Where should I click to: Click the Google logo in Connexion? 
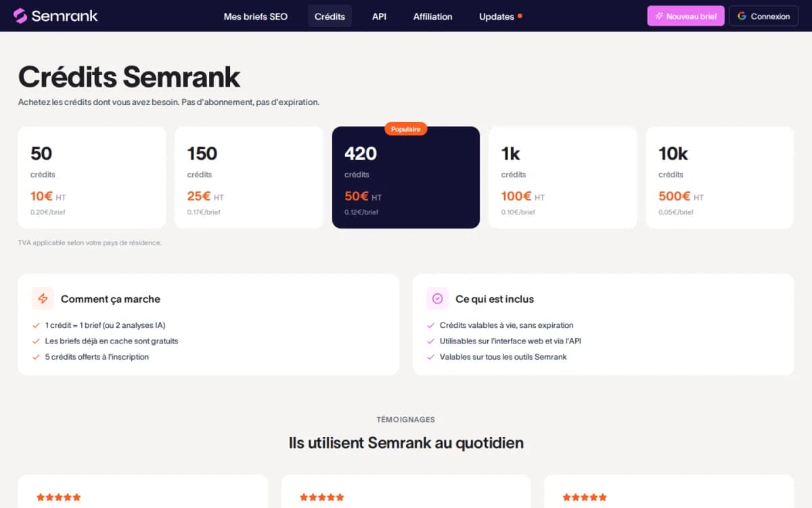point(742,16)
